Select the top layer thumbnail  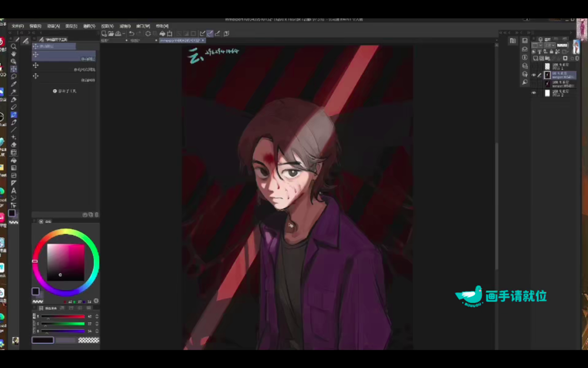[x=547, y=67]
